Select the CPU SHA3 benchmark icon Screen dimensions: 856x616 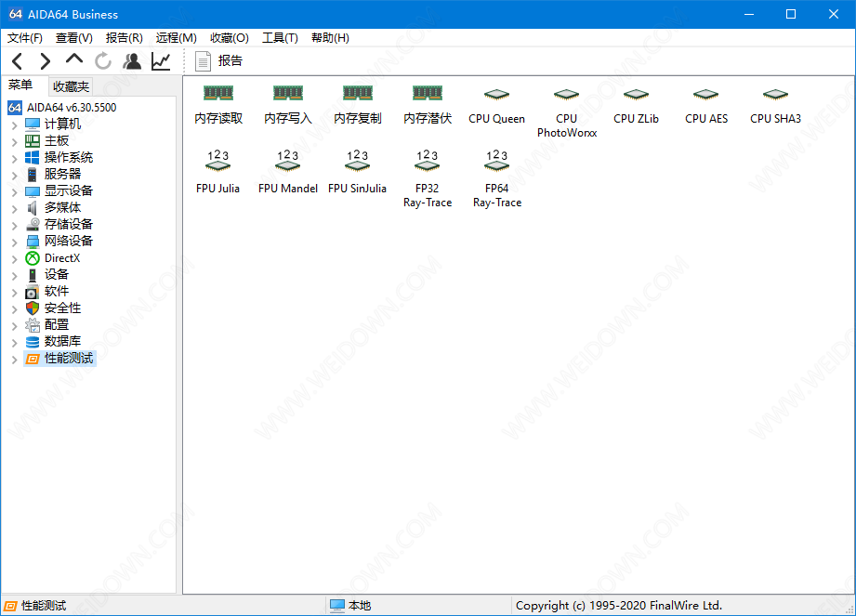point(775,106)
